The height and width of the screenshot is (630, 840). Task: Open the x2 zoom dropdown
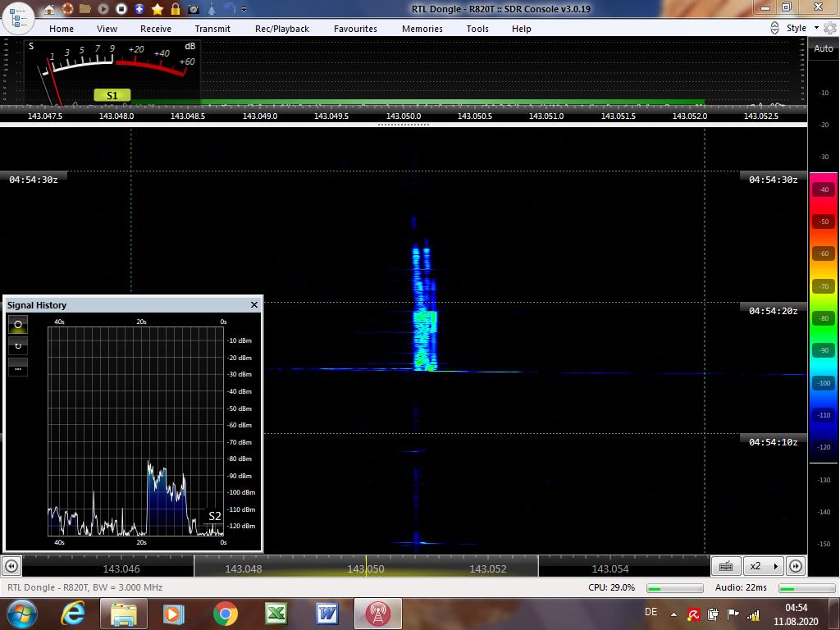[763, 566]
